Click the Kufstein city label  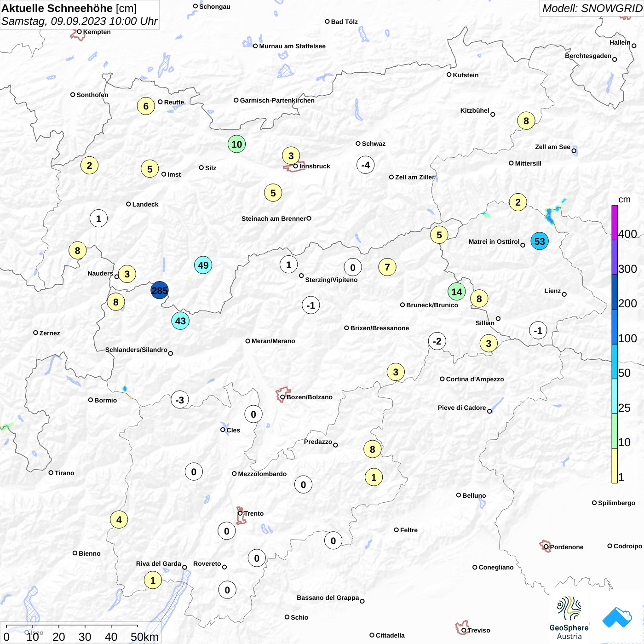coord(466,75)
